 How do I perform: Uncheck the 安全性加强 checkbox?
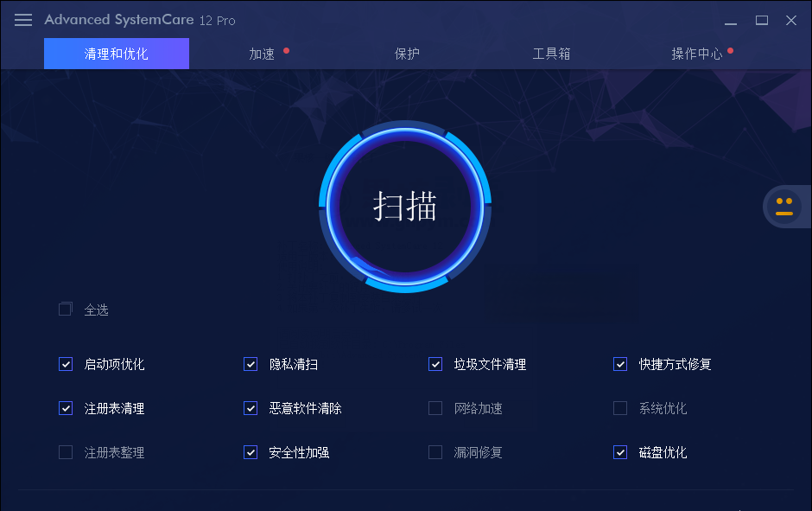click(251, 452)
